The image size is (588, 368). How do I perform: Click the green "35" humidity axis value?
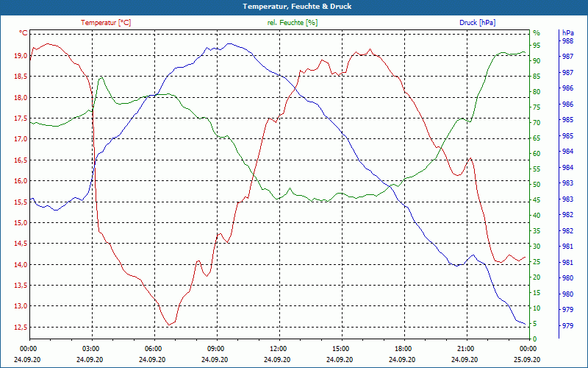(537, 231)
